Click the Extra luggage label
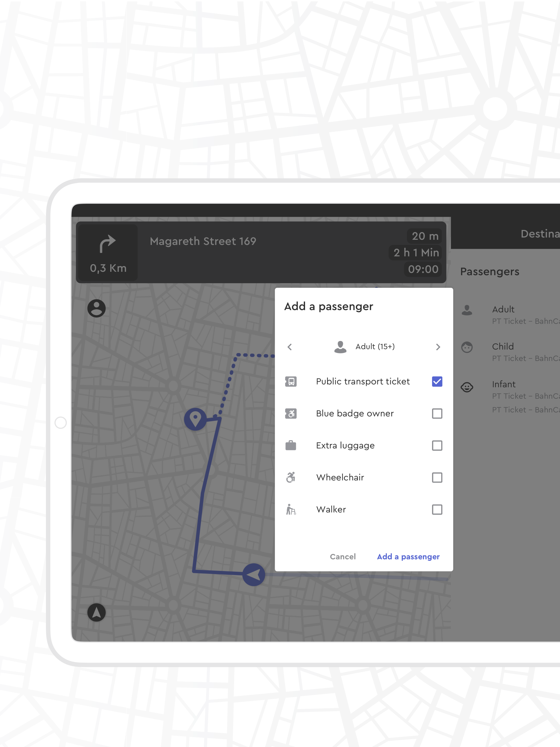Image resolution: width=560 pixels, height=747 pixels. click(x=345, y=446)
